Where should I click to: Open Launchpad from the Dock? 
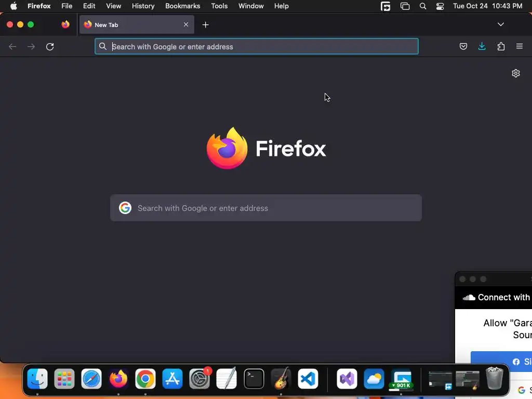point(64,379)
